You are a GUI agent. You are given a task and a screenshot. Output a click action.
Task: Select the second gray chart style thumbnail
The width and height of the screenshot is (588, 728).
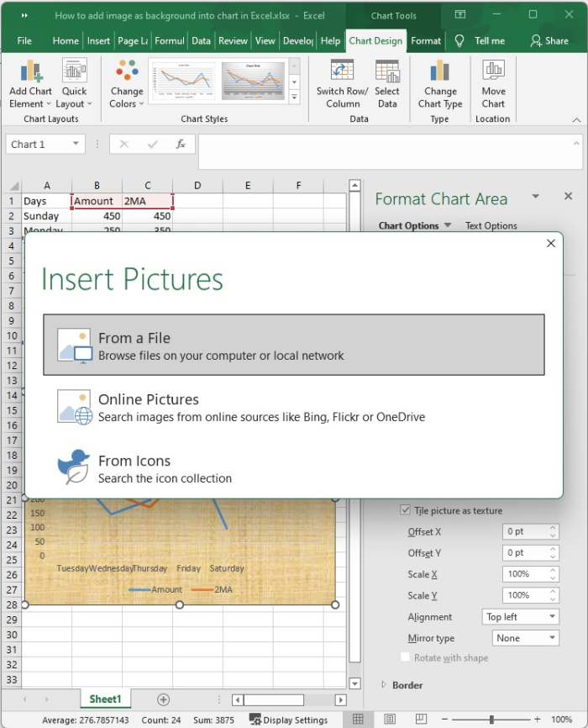253,81
